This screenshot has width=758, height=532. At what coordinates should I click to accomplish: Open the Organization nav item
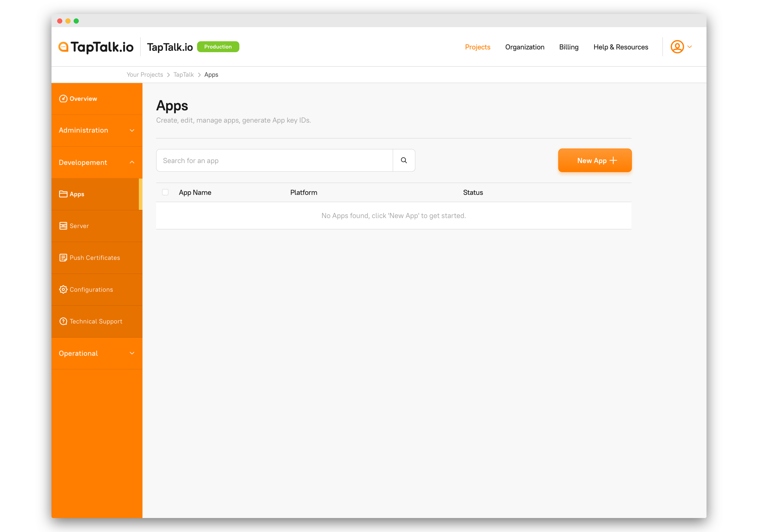[x=525, y=47]
